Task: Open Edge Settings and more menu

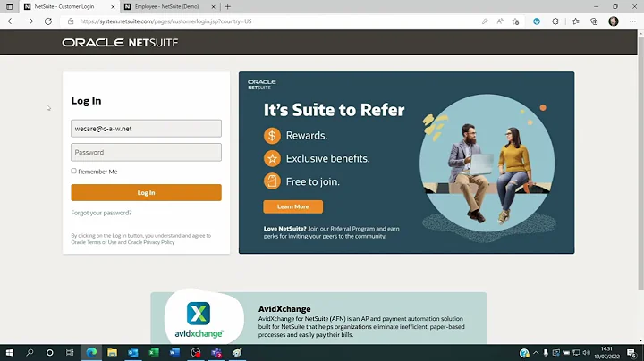Action: coord(632,21)
